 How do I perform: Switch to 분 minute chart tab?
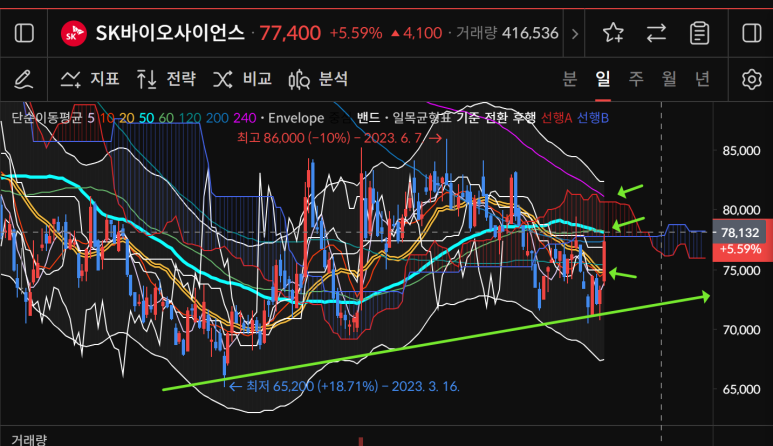pos(570,79)
